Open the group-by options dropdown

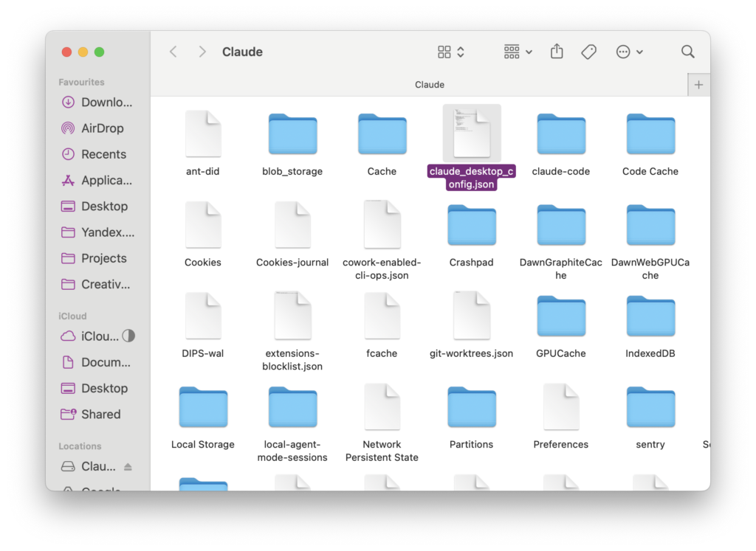[x=518, y=52]
